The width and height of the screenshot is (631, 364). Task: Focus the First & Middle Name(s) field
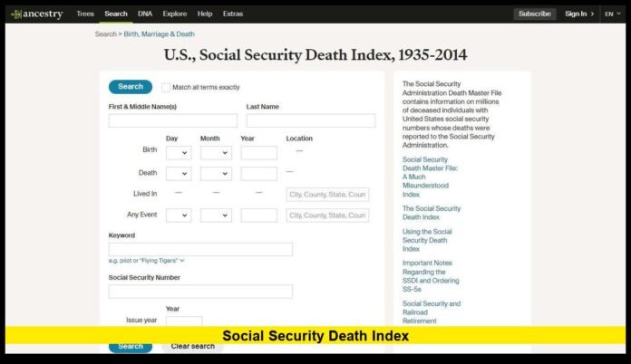click(172, 120)
